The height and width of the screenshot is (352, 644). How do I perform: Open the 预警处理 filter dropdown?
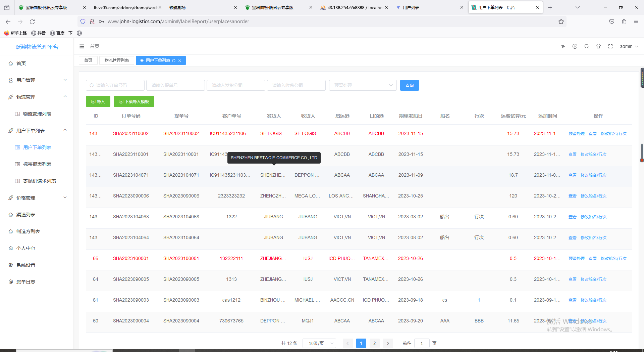click(363, 85)
